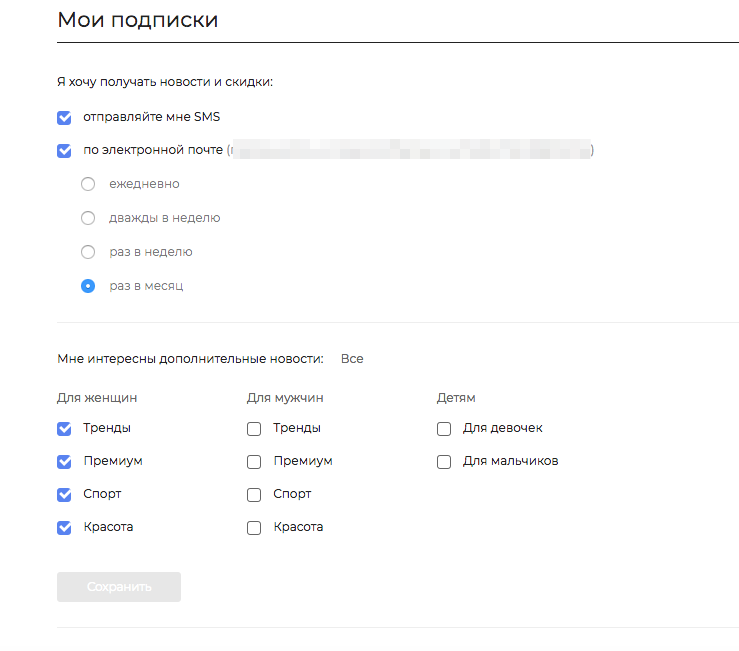The image size is (739, 651).
Task: Click the 'Мои подписки' page title
Action: click(138, 20)
